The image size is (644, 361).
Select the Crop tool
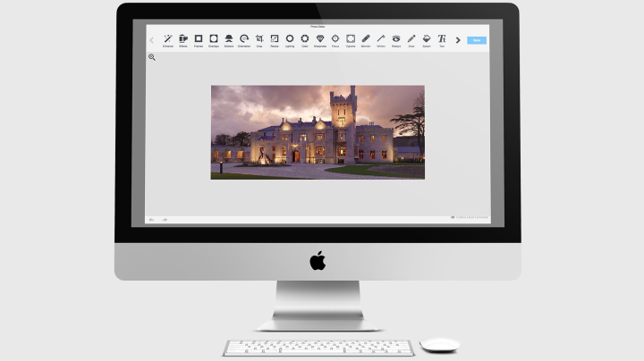point(259,39)
